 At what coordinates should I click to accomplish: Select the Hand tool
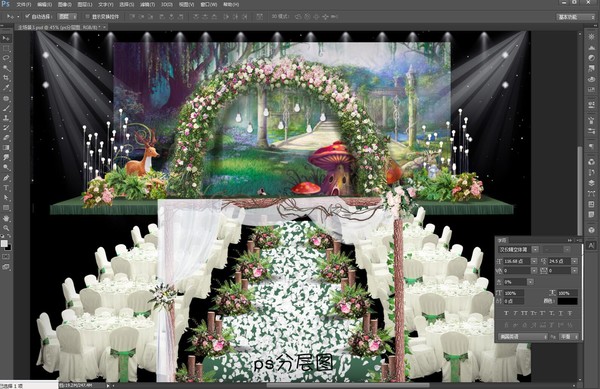6,218
